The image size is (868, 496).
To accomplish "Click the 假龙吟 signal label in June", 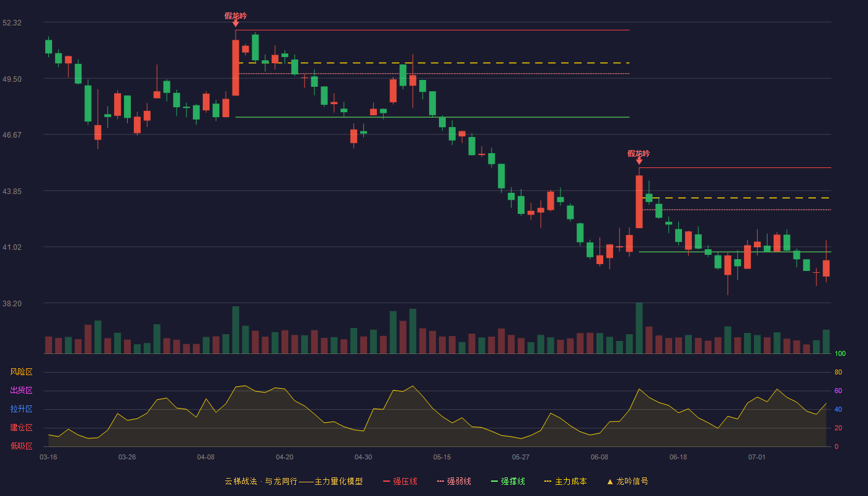I will click(639, 154).
